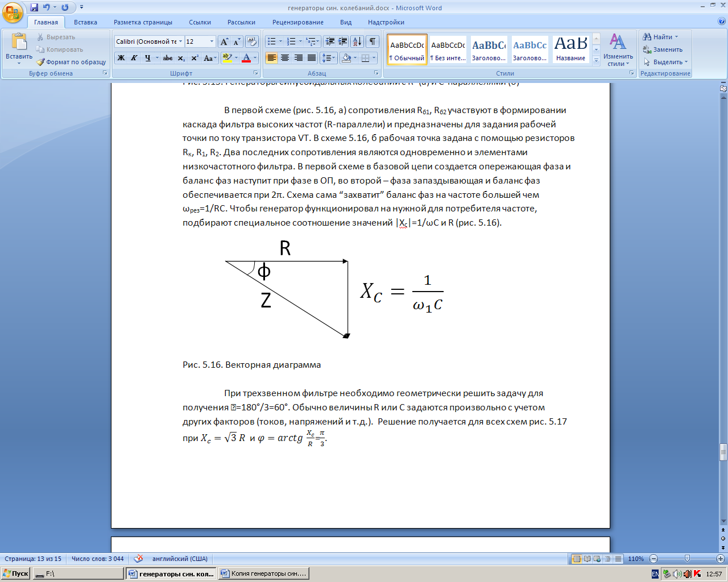Image resolution: width=728 pixels, height=582 pixels.
Task: Toggle strikethrough abc formatting
Action: (x=168, y=58)
